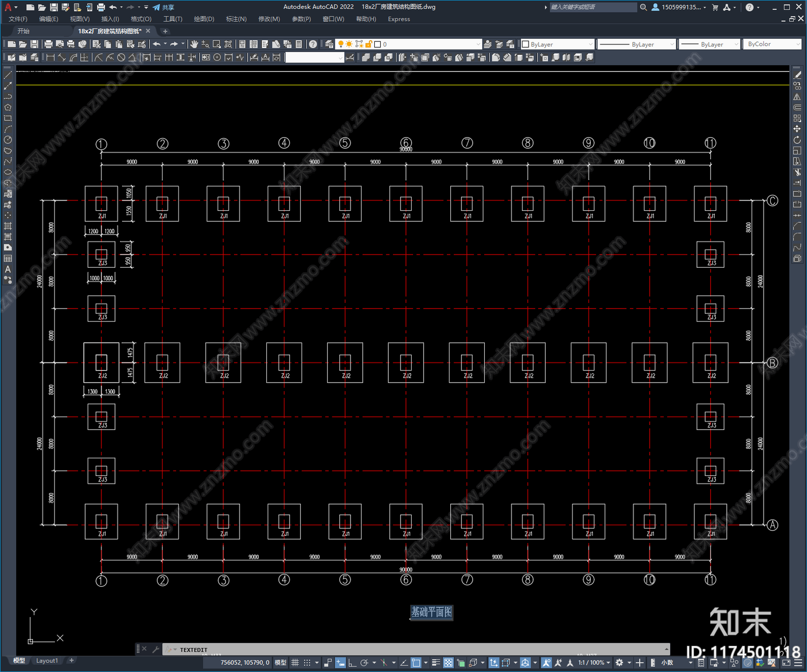This screenshot has width=807, height=672.
Task: Open the 文件(F) menu
Action: (x=18, y=19)
